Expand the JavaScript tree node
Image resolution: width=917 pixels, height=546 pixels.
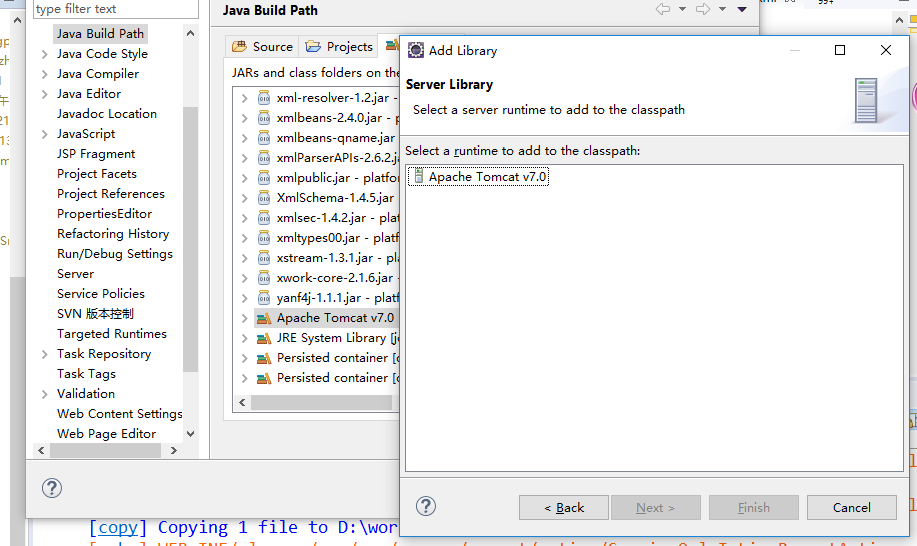(x=44, y=134)
